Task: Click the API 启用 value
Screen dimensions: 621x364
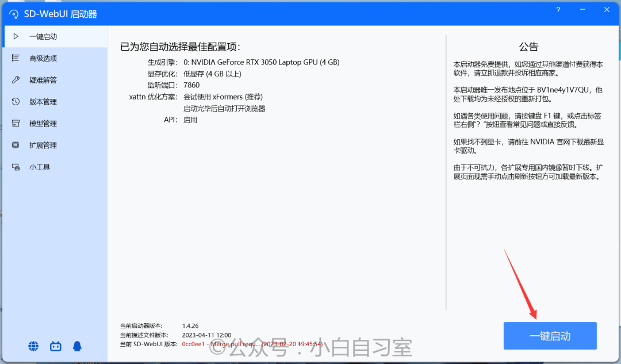Action: 190,120
